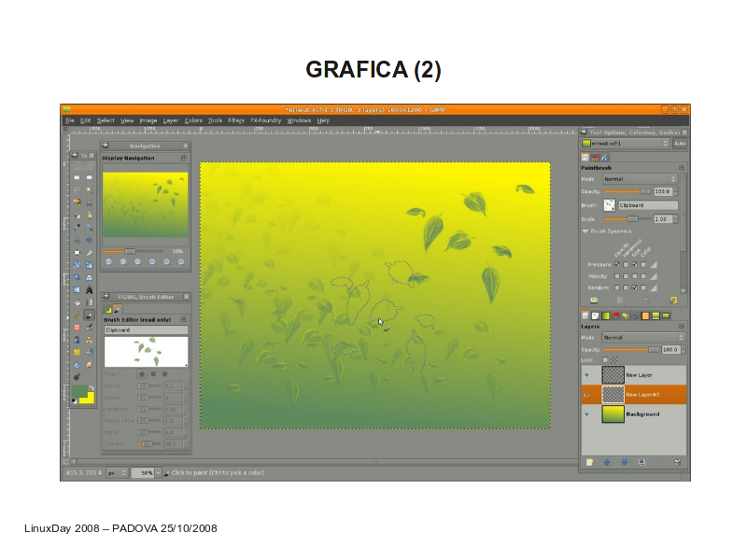Lower layer with the down arrow icon
747x560 pixels.
pyautogui.click(x=623, y=462)
